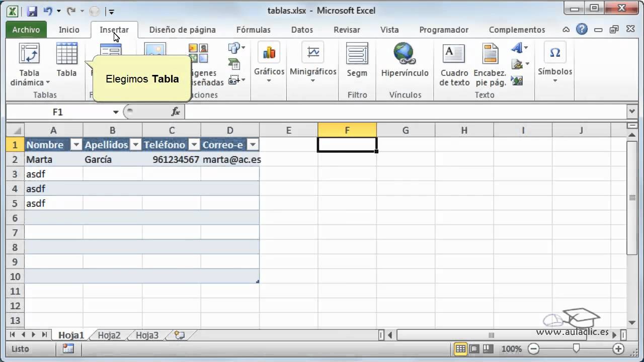
Task: Click the Name Box showing F1
Action: coord(58,112)
